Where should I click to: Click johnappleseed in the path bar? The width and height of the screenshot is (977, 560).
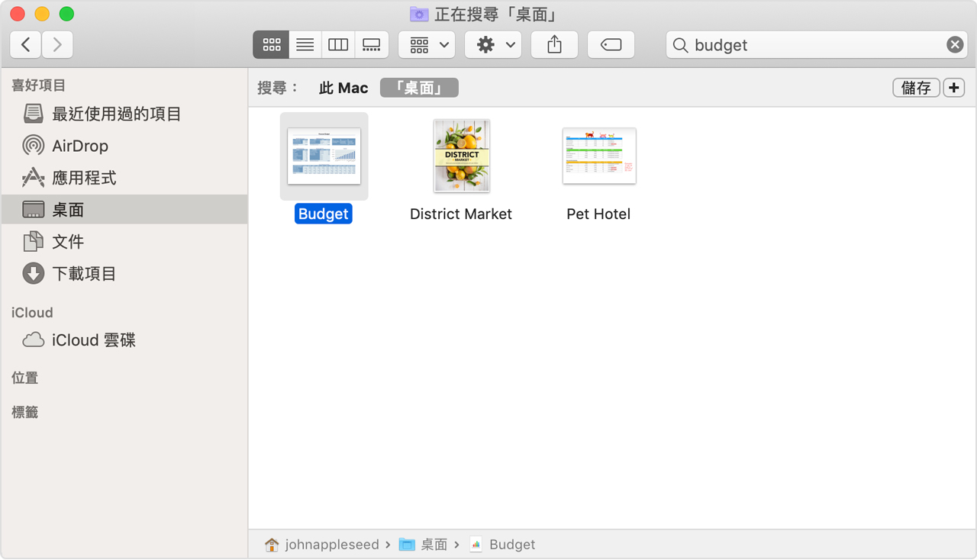(x=331, y=545)
